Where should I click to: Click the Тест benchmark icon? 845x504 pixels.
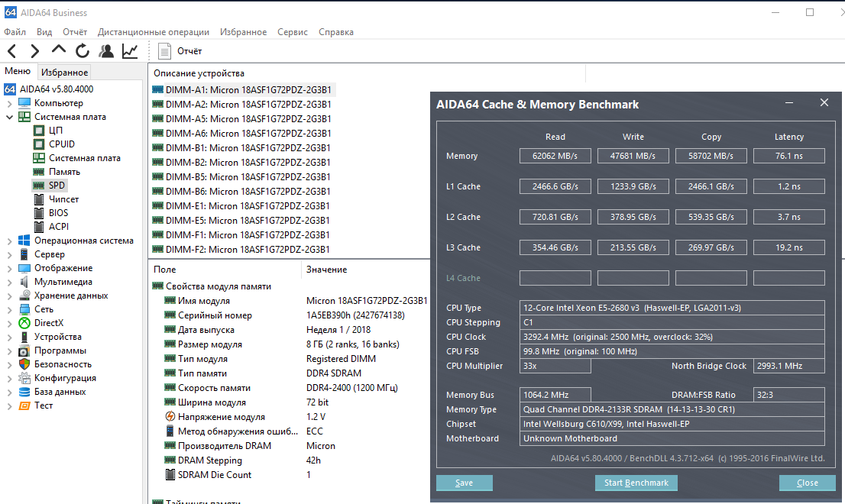click(x=24, y=405)
